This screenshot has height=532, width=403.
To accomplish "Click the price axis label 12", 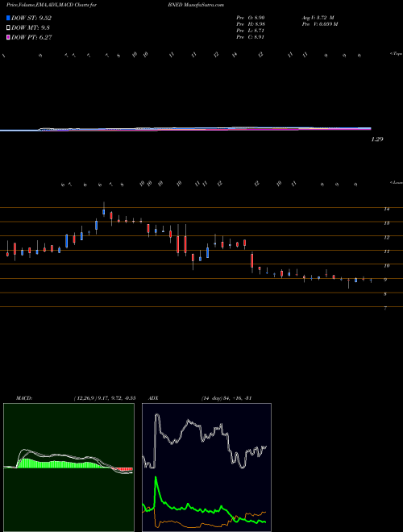I will [x=386, y=238].
